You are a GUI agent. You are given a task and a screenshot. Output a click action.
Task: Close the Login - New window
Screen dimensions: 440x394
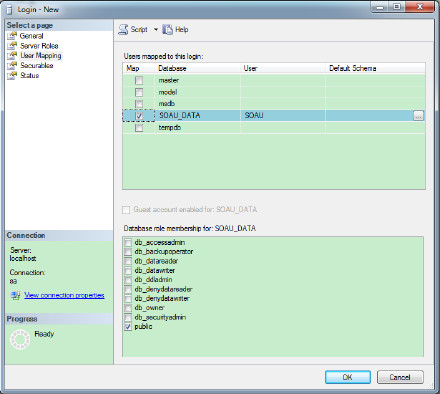pos(420,7)
